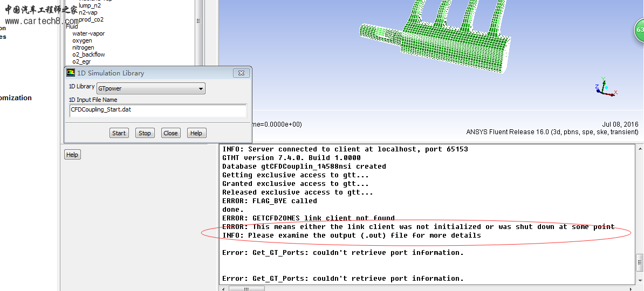Click the '1D Library' label in the dialog
This screenshot has height=291, width=644.
tap(81, 87)
